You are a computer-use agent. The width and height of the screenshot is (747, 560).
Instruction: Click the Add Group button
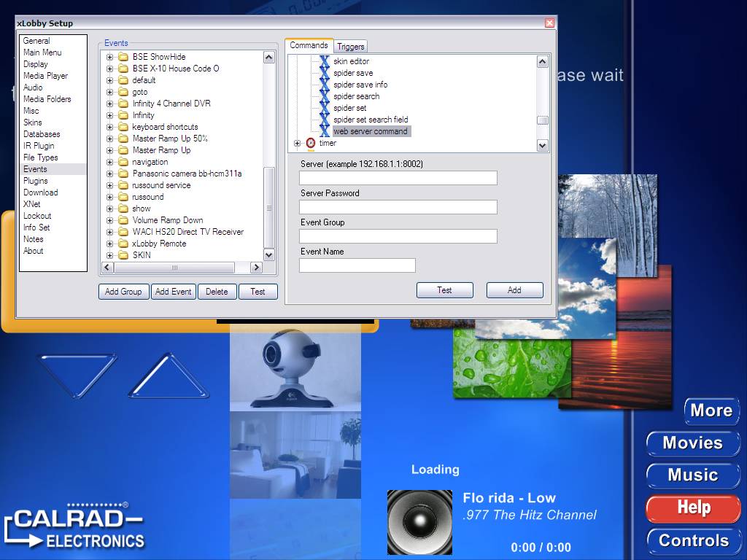coord(123,292)
